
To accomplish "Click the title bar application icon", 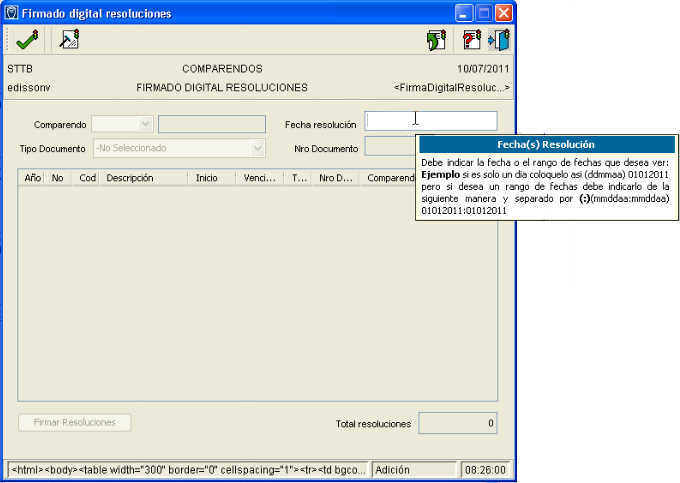I will coord(13,14).
